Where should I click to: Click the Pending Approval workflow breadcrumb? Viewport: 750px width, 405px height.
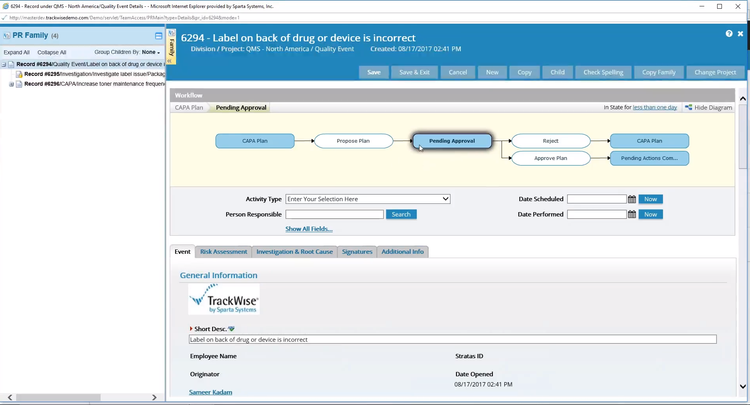coord(241,108)
